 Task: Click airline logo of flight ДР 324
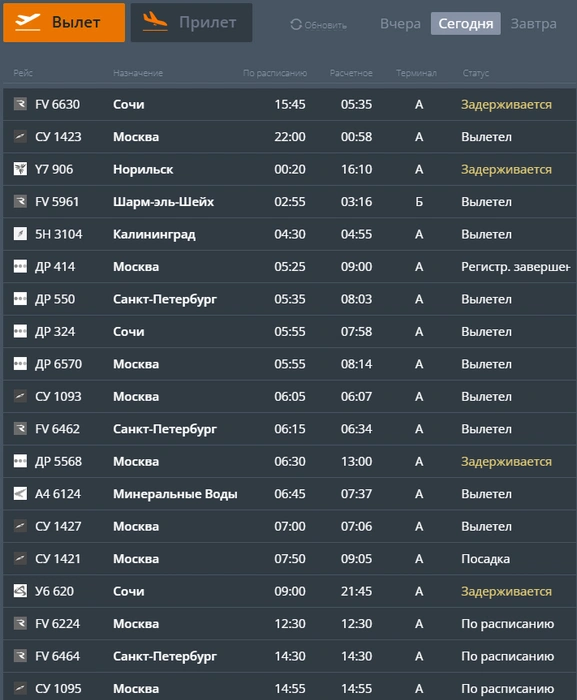click(20, 331)
